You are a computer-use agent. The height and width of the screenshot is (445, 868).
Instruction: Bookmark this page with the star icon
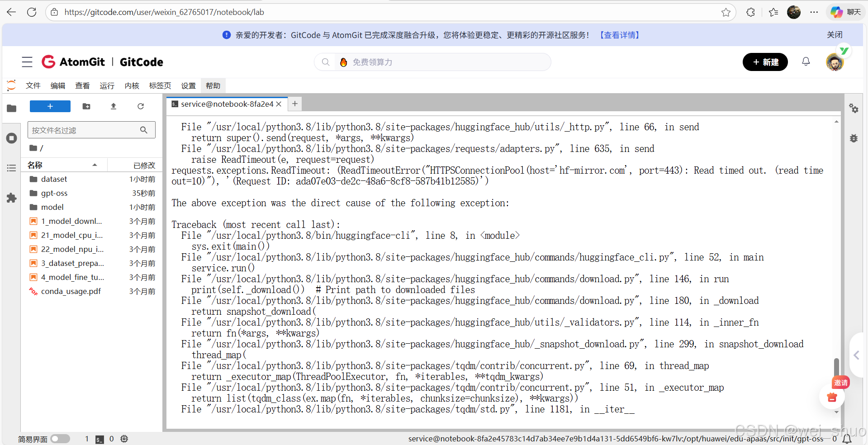pyautogui.click(x=726, y=12)
